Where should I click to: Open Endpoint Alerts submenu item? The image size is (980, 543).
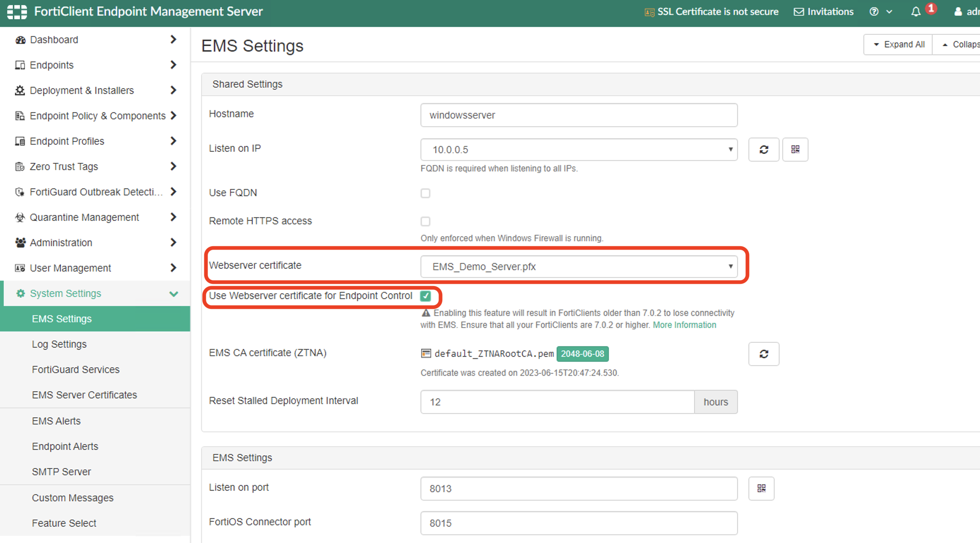95,446
